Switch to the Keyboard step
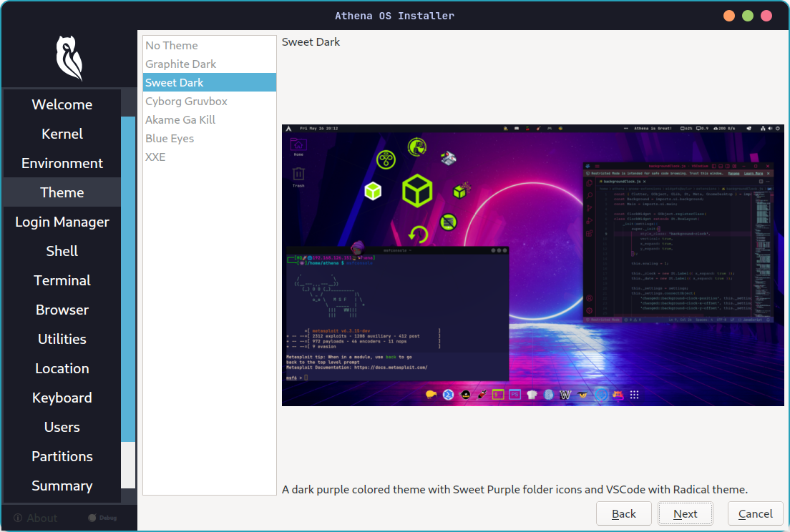Viewport: 790px width, 532px height. [x=62, y=398]
